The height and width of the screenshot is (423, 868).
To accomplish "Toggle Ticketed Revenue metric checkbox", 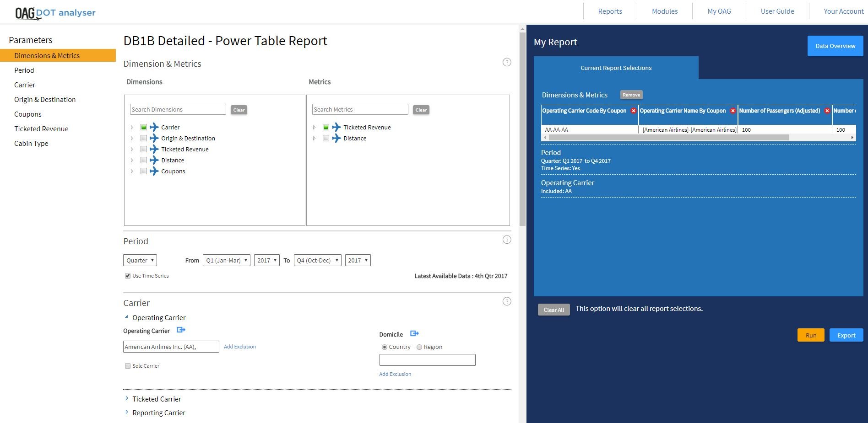I will (x=326, y=127).
